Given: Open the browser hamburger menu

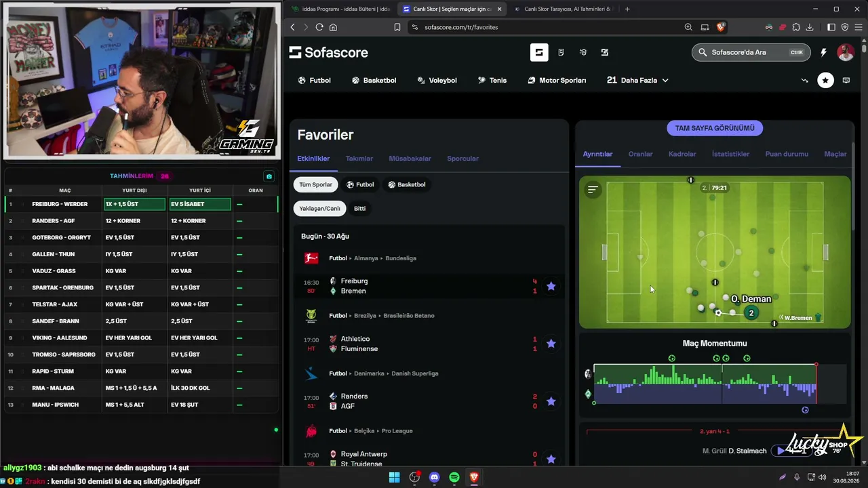Looking at the screenshot, I should pyautogui.click(x=858, y=27).
